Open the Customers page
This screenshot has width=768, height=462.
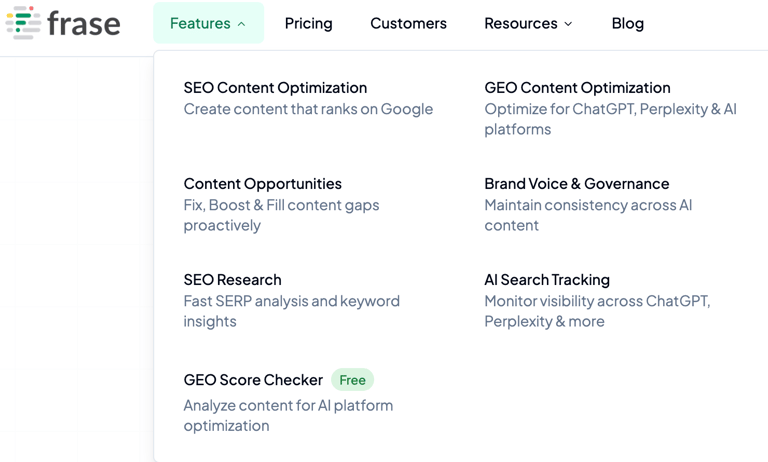click(408, 23)
